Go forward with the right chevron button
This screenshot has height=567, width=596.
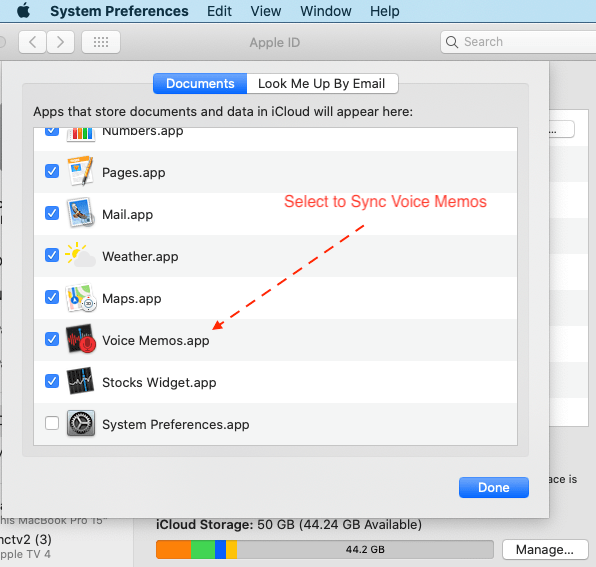tap(60, 42)
